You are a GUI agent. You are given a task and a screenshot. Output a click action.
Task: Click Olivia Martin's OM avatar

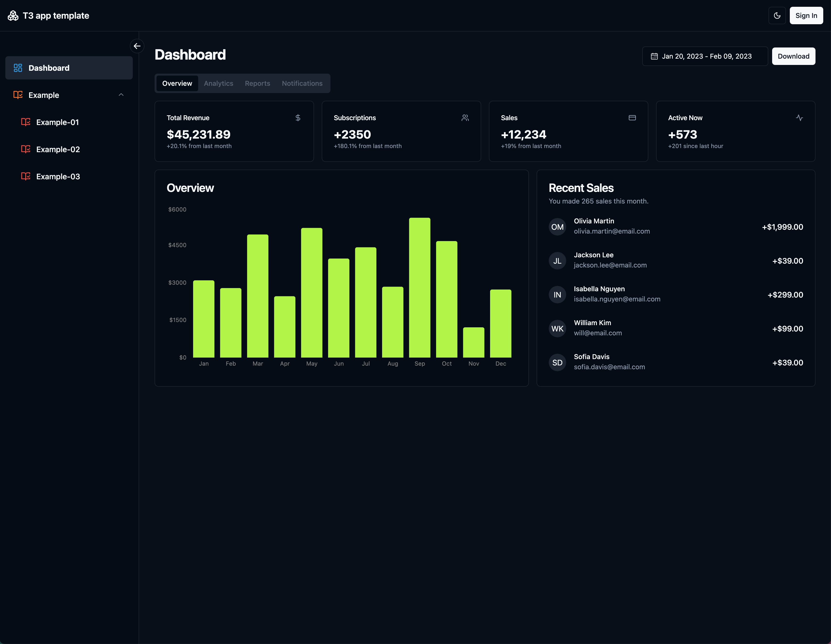coord(557,227)
